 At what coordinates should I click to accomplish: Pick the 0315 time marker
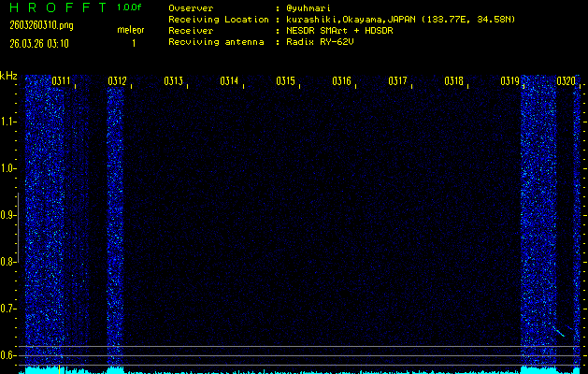pyautogui.click(x=286, y=81)
